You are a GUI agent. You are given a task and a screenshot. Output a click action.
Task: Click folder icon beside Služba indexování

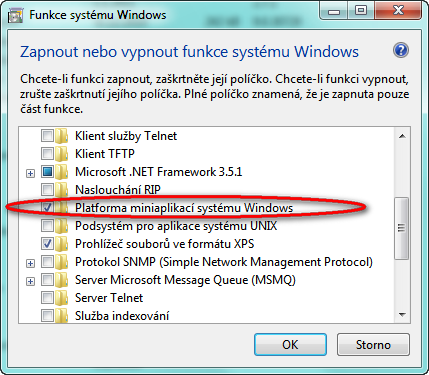pyautogui.click(x=62, y=316)
